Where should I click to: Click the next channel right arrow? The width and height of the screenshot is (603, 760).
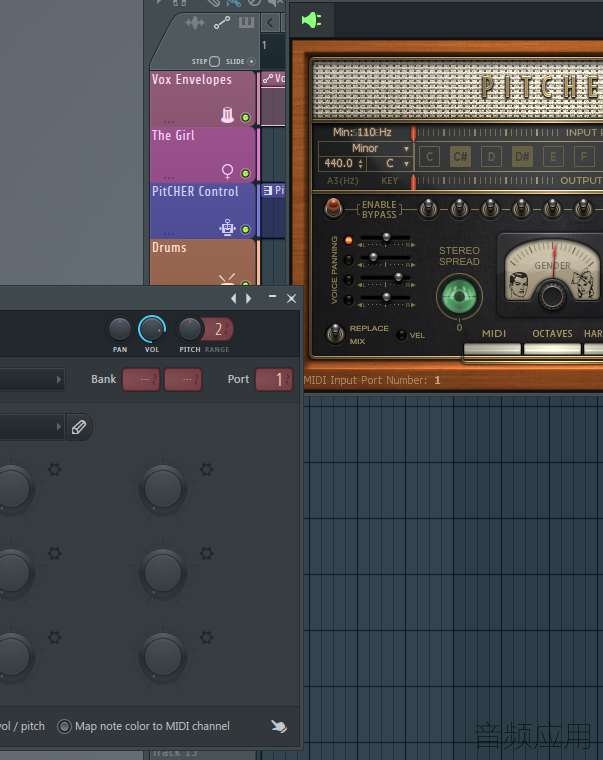[x=249, y=299]
